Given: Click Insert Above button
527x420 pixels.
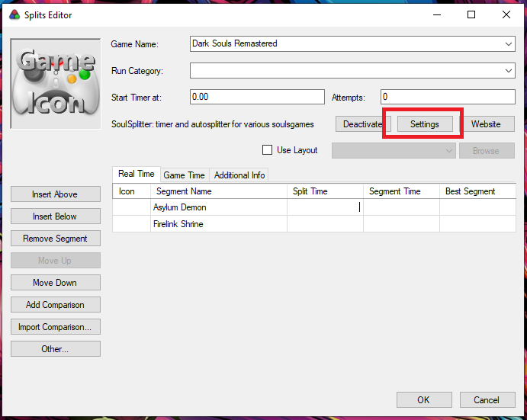Looking at the screenshot, I should coord(55,194).
